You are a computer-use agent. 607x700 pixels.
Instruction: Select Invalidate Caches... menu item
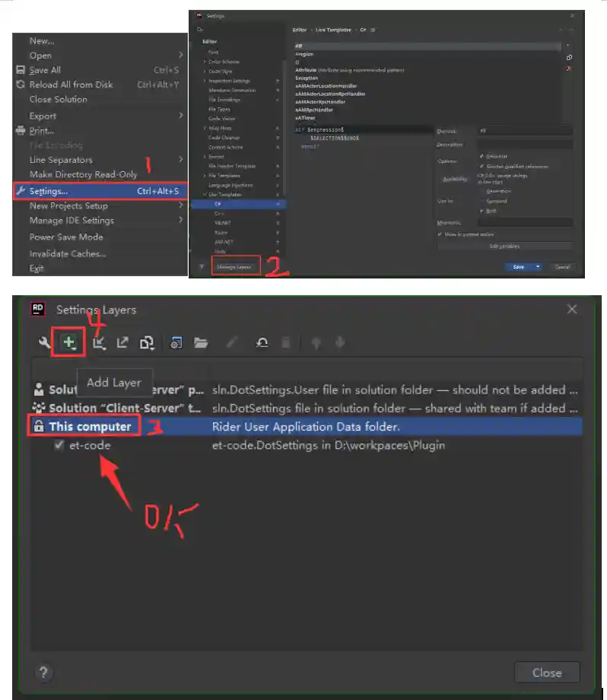point(68,253)
